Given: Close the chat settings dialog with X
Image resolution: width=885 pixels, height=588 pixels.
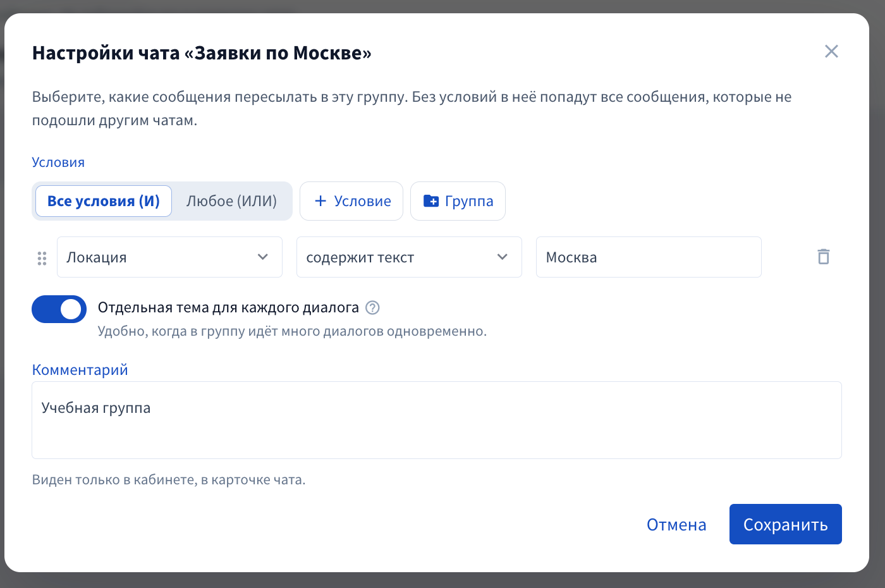Looking at the screenshot, I should click(831, 51).
